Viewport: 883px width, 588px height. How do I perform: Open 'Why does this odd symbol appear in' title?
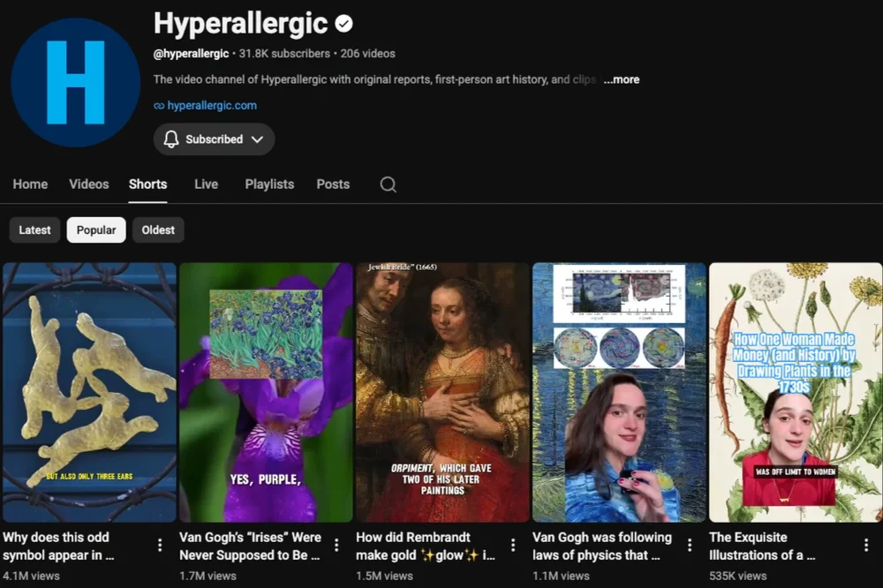(58, 546)
